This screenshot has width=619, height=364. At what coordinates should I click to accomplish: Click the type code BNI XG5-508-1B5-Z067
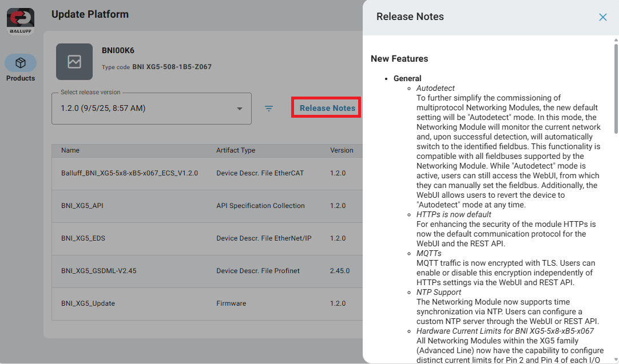pos(172,67)
